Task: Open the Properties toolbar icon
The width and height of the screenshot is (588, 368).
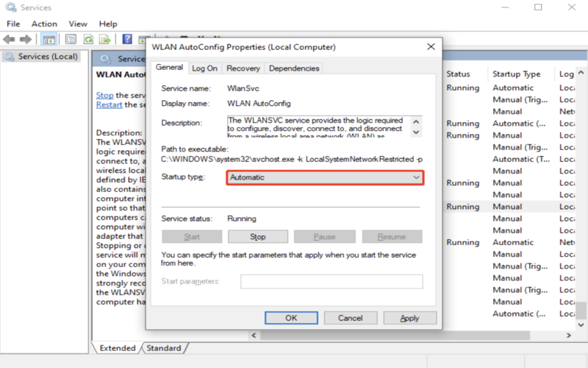Action: click(x=71, y=39)
